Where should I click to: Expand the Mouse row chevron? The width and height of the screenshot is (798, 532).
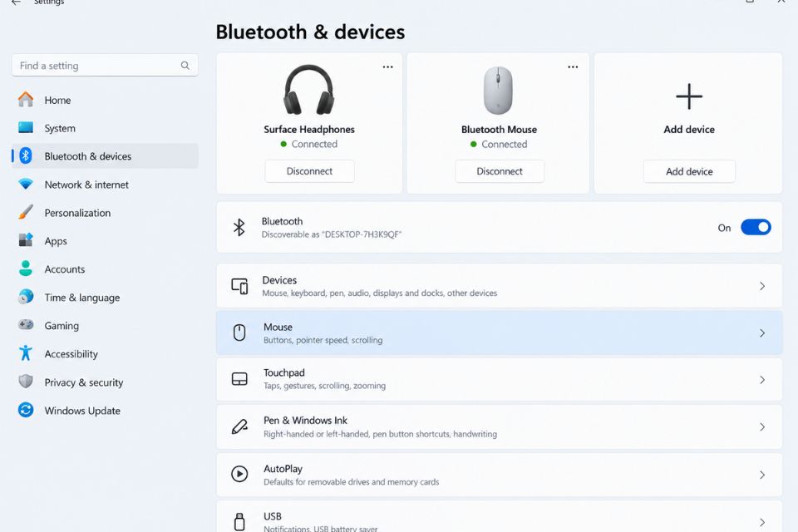(x=762, y=333)
